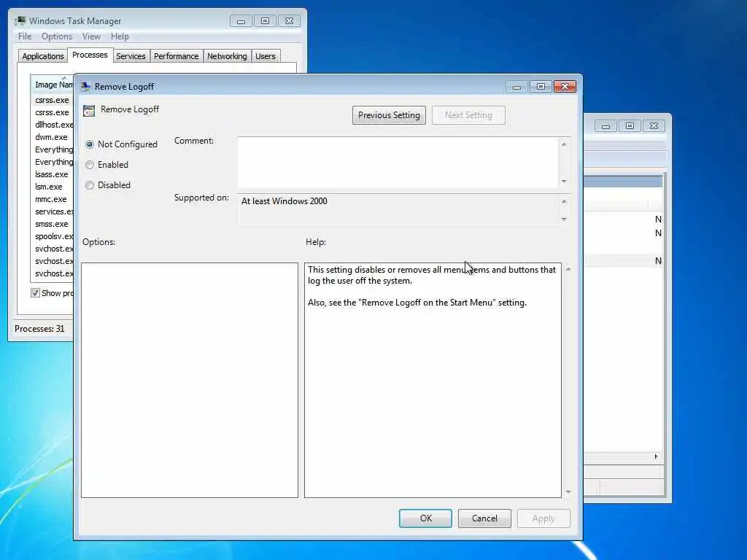Image resolution: width=747 pixels, height=560 pixels.
Task: Select the Enabled radio button
Action: [x=90, y=165]
